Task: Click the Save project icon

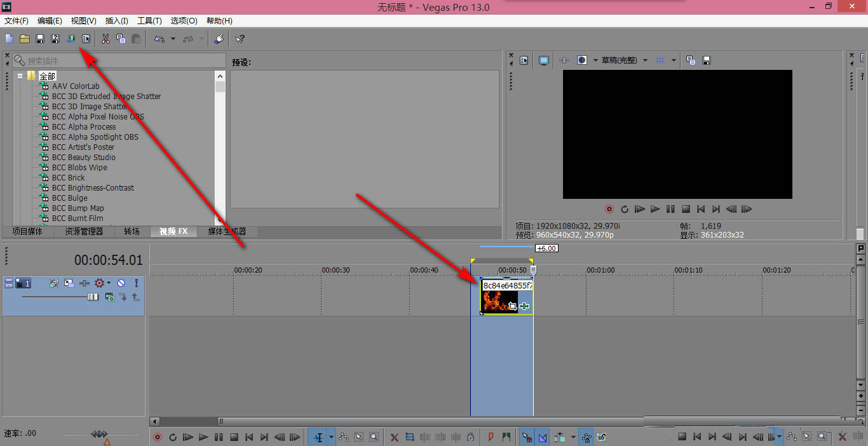Action: (39, 39)
